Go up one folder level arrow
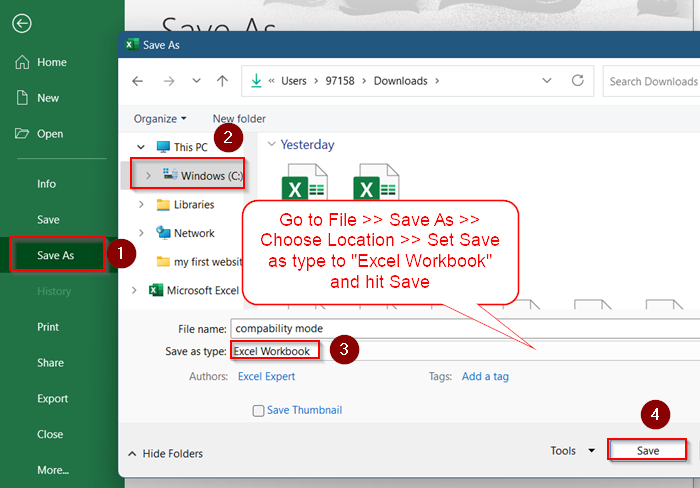Screen dimensions: 700x488 click(222, 81)
